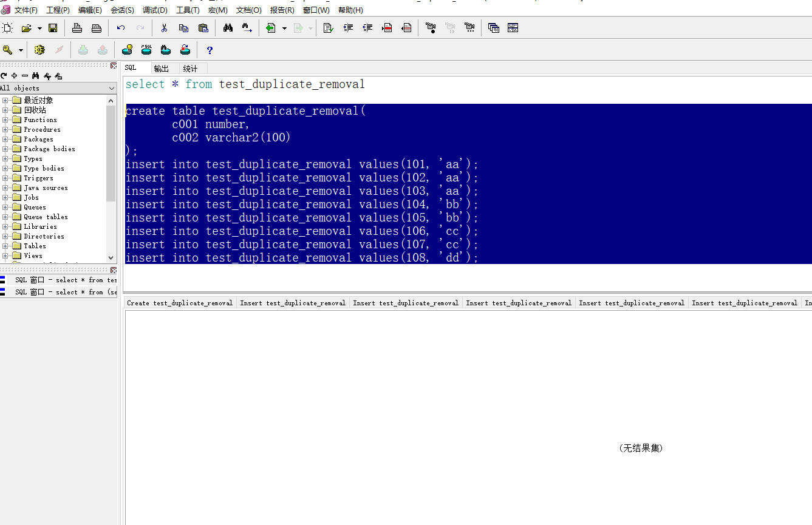The width and height of the screenshot is (812, 525).
Task: Click the blue question mark help icon
Action: click(x=210, y=50)
